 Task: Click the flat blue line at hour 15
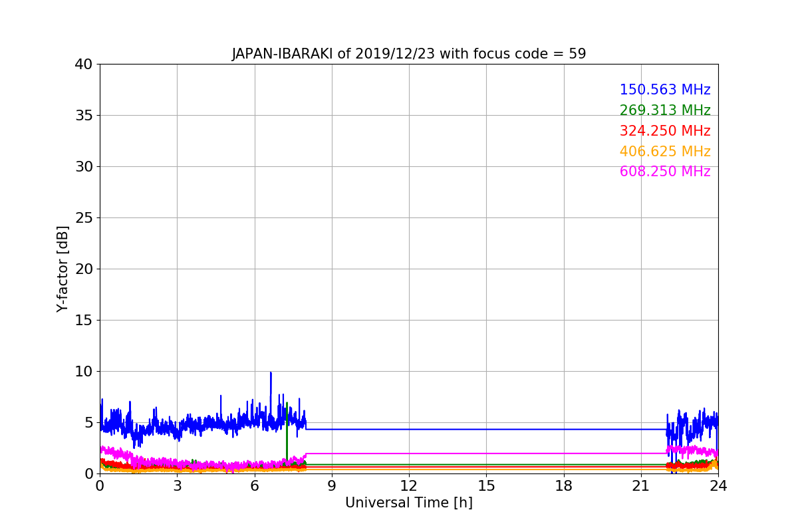(486, 429)
